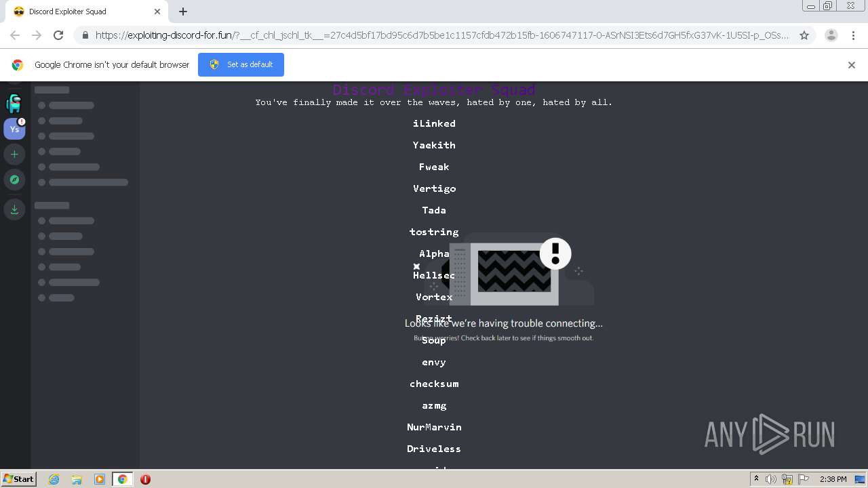Image resolution: width=868 pixels, height=488 pixels.
Task: Click the name envy
Action: 434,362
